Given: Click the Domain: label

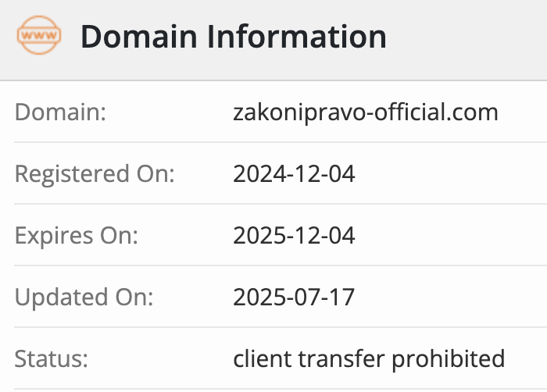Looking at the screenshot, I should pos(60,112).
